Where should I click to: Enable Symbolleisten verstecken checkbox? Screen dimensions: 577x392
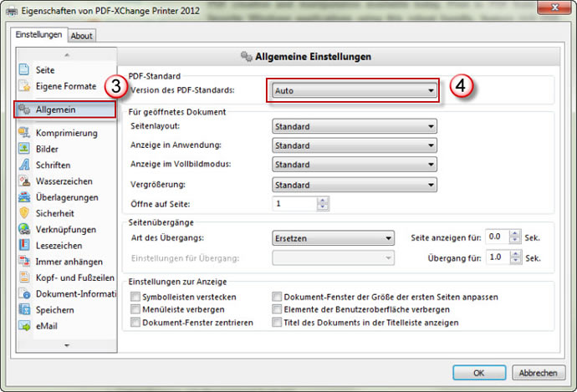pyautogui.click(x=135, y=297)
